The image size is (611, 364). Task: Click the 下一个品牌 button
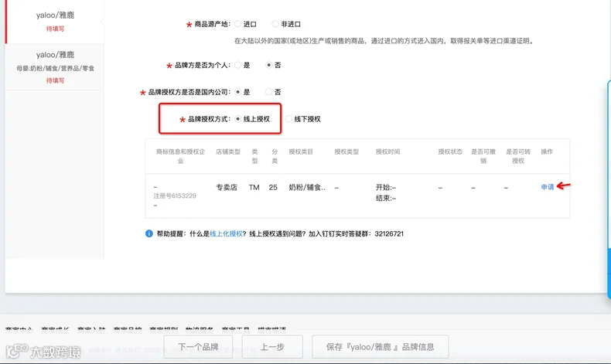(198, 346)
